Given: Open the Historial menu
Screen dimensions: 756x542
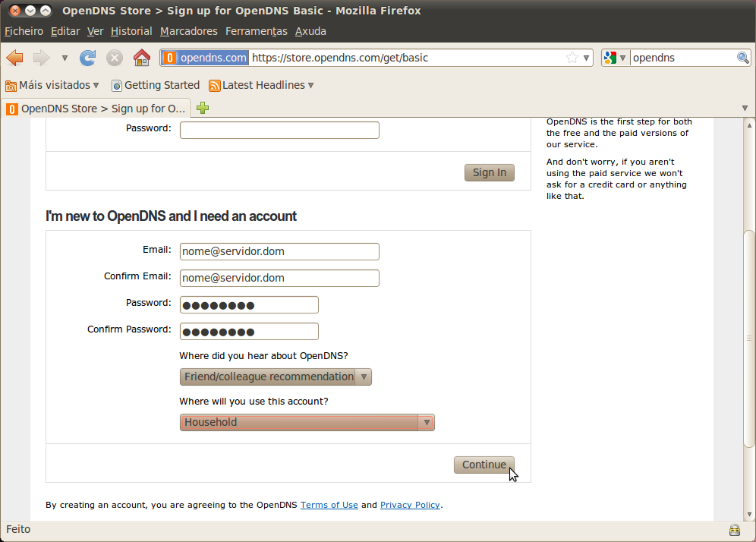Looking at the screenshot, I should click(x=131, y=31).
